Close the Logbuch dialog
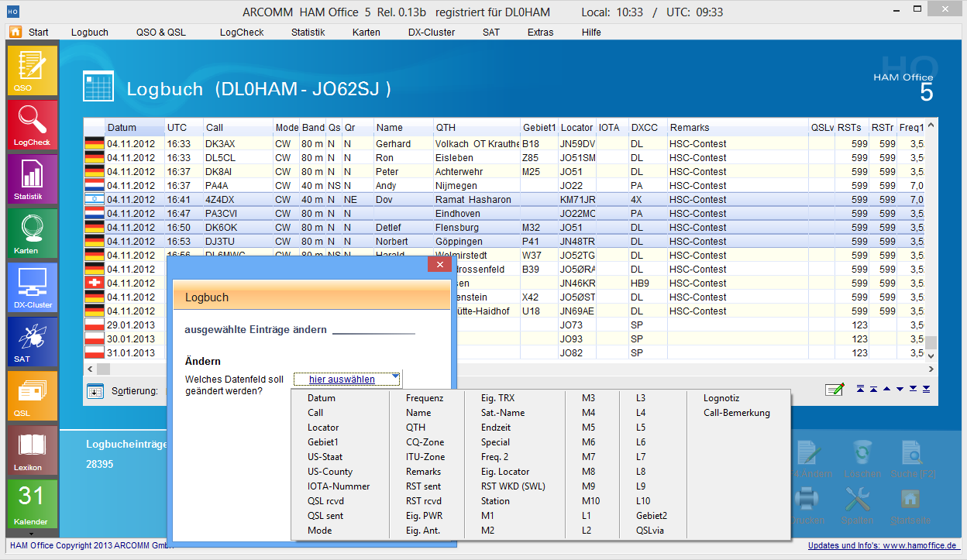 pyautogui.click(x=439, y=265)
